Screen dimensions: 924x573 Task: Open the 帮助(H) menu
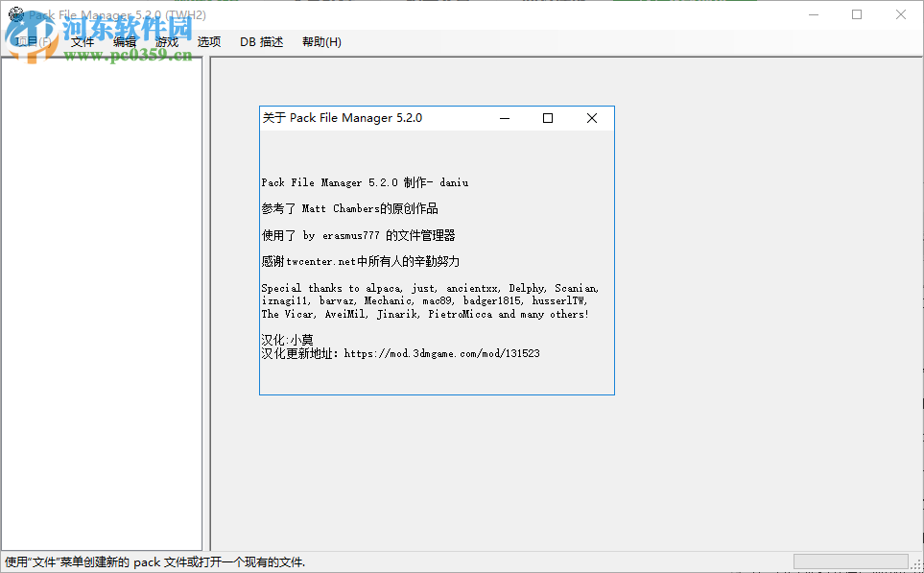320,41
